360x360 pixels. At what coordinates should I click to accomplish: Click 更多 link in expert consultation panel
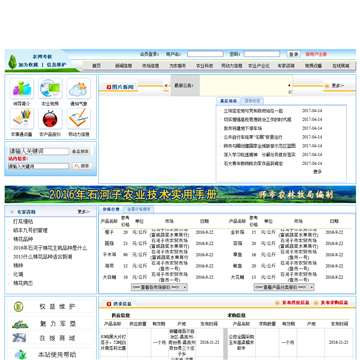pyautogui.click(x=84, y=212)
